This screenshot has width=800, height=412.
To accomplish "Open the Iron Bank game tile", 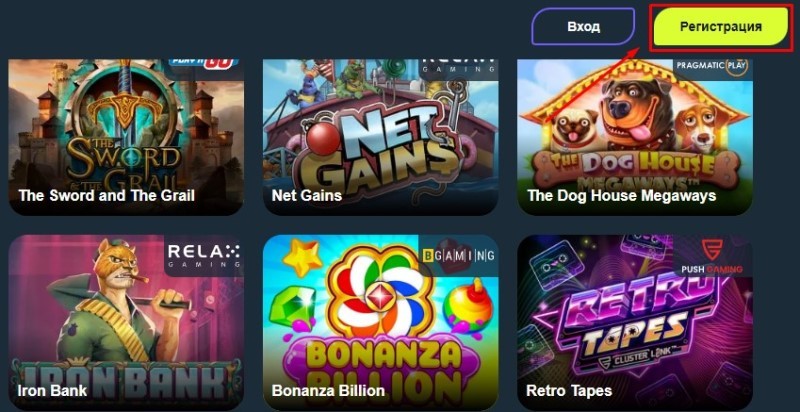I will tap(126, 323).
